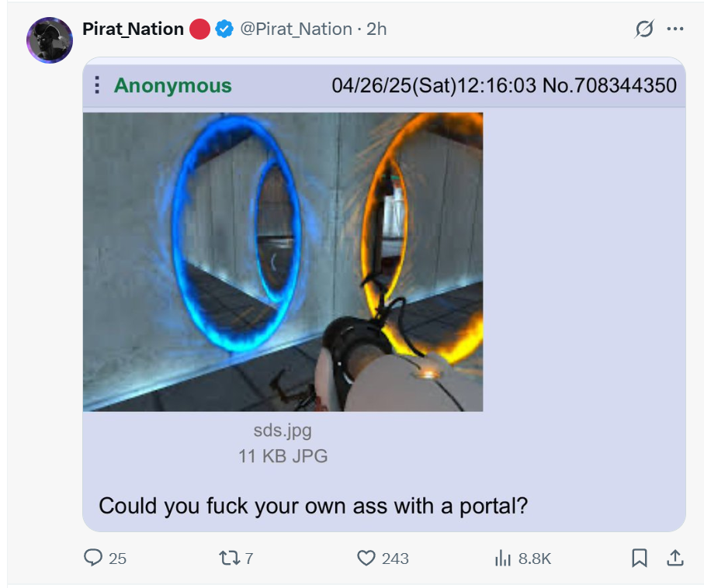The image size is (704, 588).
Task: Click the share upload arrow icon
Action: [675, 558]
